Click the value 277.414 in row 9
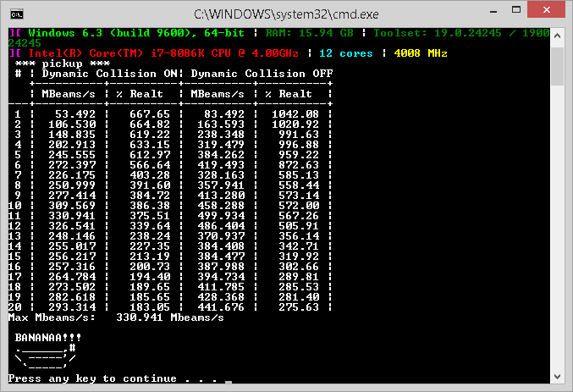 click(x=72, y=196)
